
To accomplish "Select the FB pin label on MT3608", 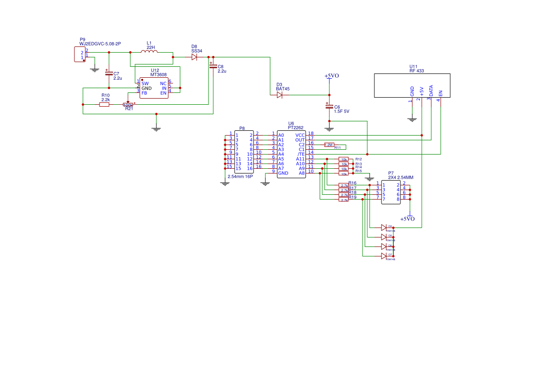I will (x=144, y=93).
